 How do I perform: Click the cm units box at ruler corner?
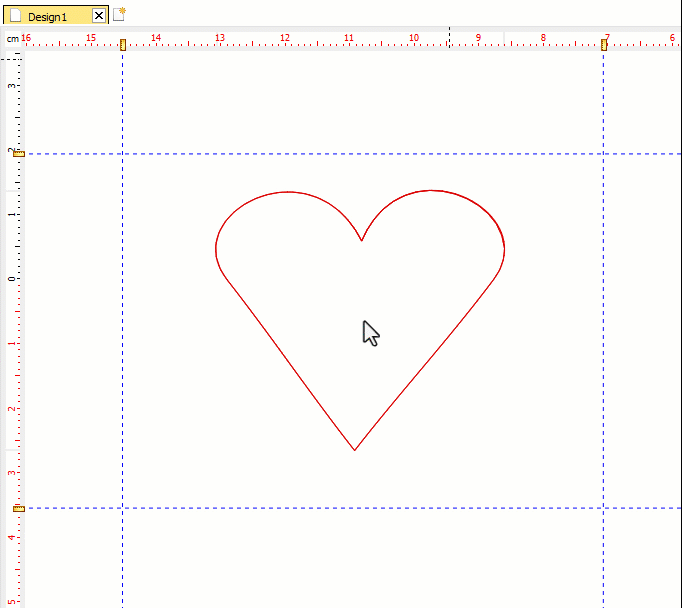tap(13, 39)
